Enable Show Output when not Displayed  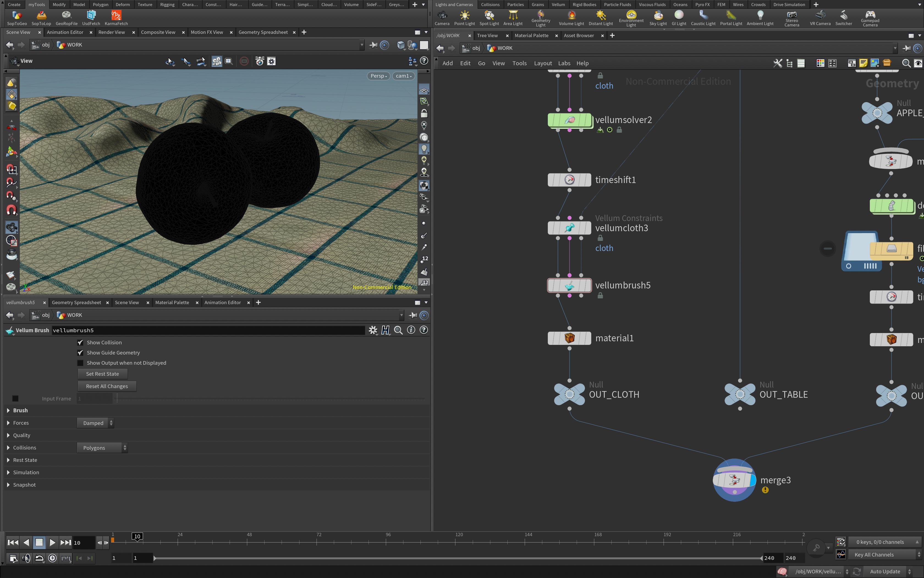(80, 363)
